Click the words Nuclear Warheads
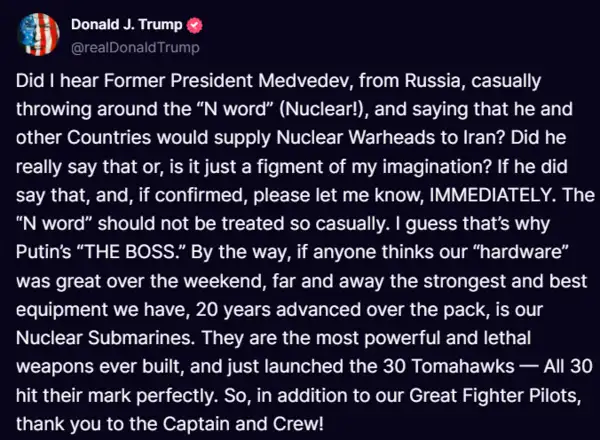 click(355, 138)
